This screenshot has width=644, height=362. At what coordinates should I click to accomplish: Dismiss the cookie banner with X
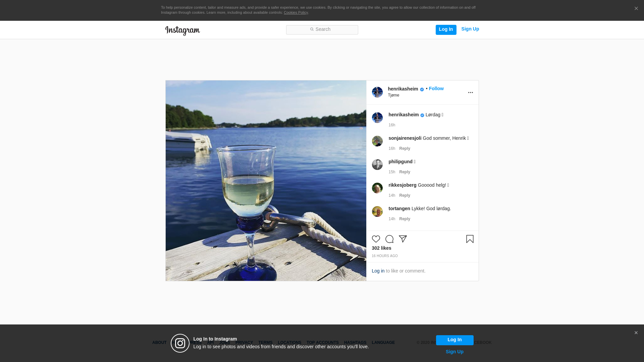636,9
